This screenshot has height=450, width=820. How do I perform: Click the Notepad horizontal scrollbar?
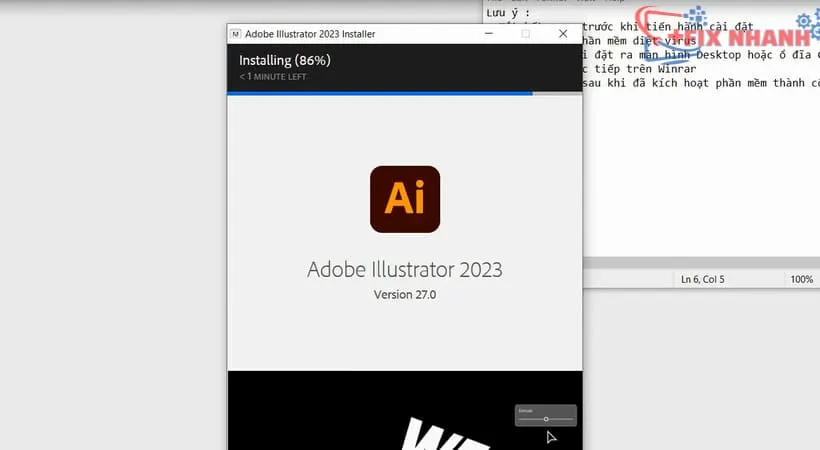coord(701,263)
